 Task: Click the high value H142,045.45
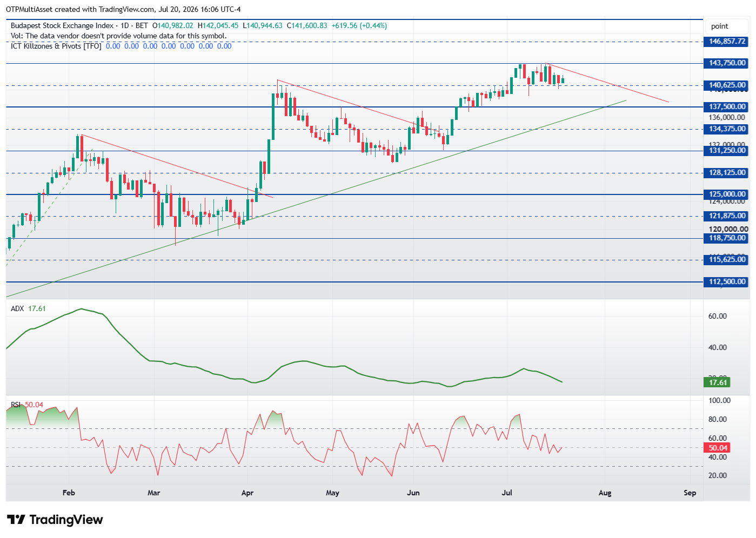pyautogui.click(x=218, y=25)
